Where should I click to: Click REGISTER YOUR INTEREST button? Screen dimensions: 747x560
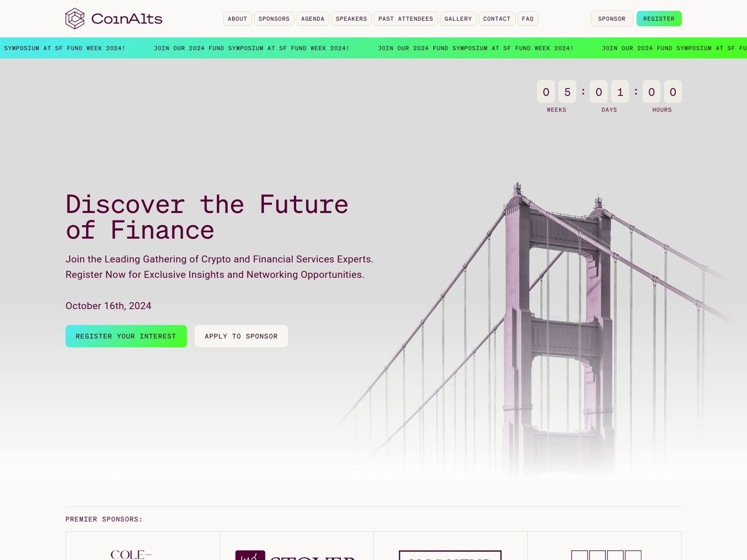coord(126,336)
